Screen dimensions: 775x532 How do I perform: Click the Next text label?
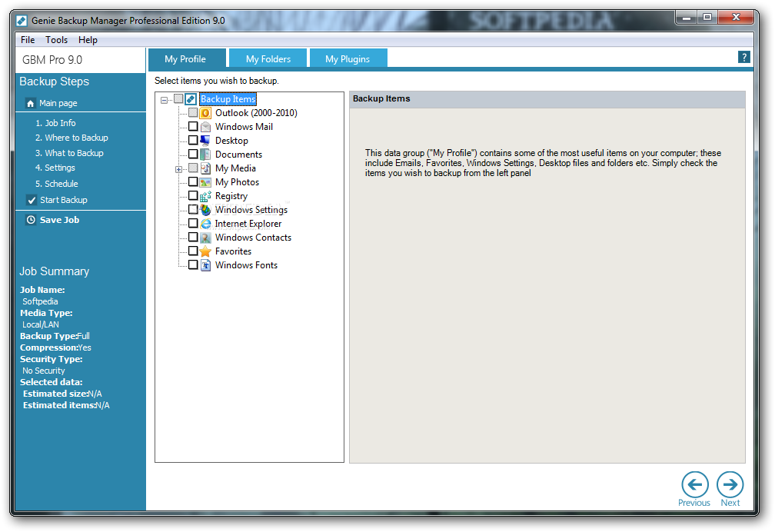730,502
